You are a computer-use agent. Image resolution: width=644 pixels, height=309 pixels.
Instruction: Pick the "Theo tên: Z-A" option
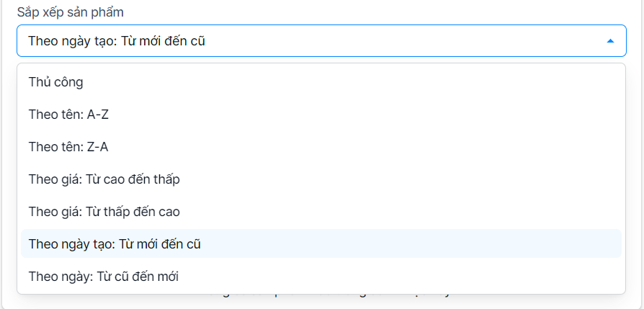click(x=68, y=147)
